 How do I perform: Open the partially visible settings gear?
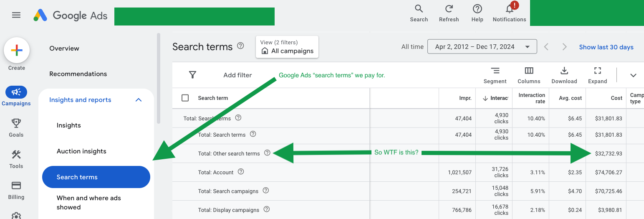16,215
